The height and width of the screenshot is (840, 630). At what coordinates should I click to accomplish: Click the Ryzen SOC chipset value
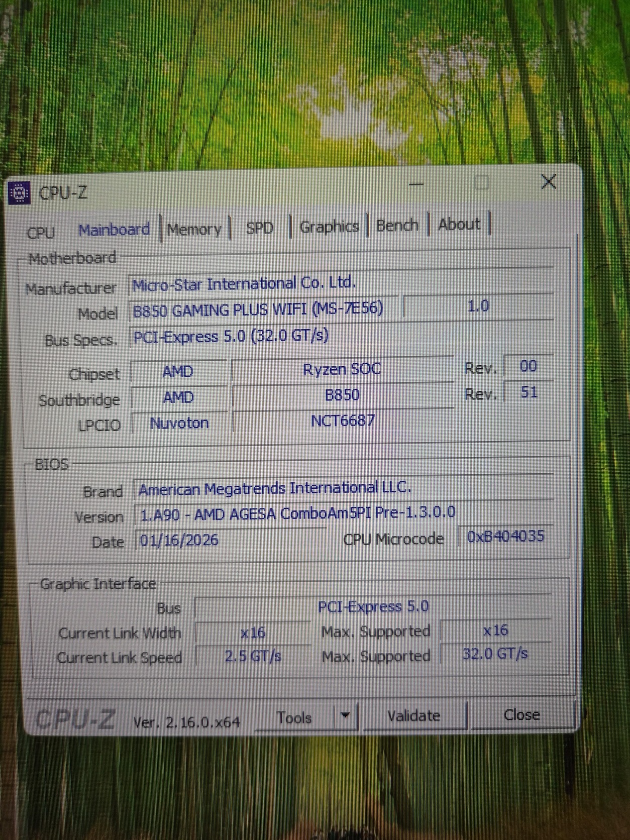click(x=342, y=369)
